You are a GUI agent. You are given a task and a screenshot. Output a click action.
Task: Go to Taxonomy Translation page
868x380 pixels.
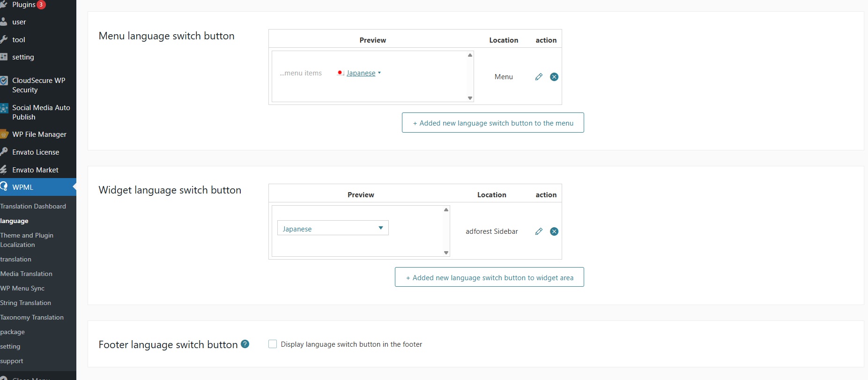pyautogui.click(x=32, y=317)
